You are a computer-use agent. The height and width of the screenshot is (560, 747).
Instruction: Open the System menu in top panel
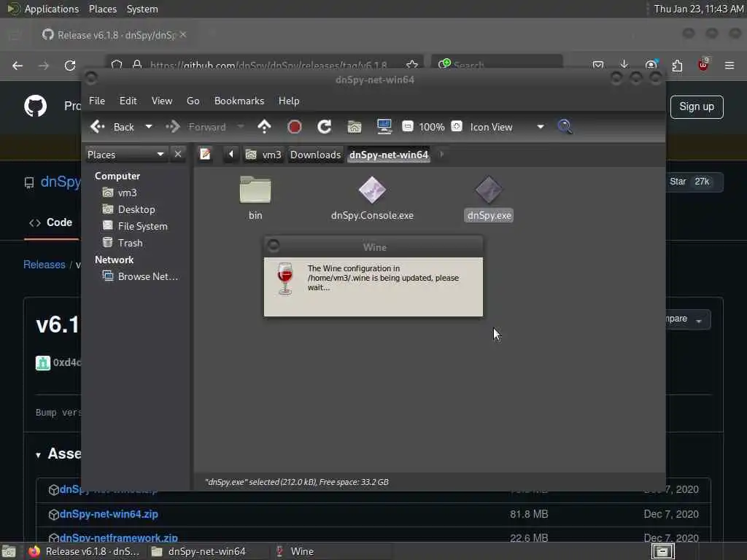[x=142, y=9]
